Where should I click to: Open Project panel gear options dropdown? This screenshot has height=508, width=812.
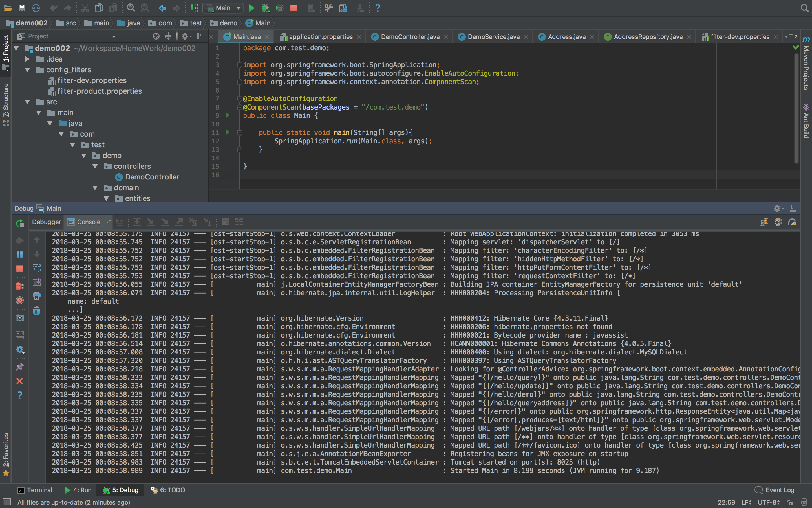[186, 36]
